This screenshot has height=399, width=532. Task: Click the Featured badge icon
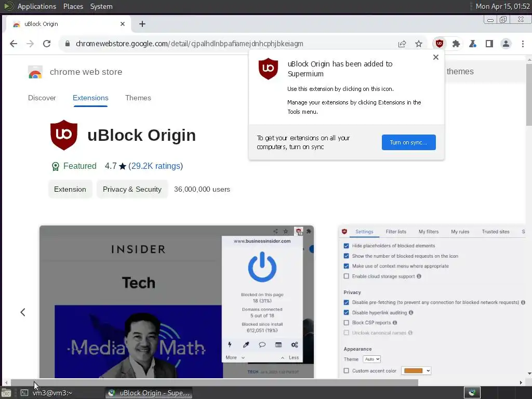pyautogui.click(x=55, y=166)
